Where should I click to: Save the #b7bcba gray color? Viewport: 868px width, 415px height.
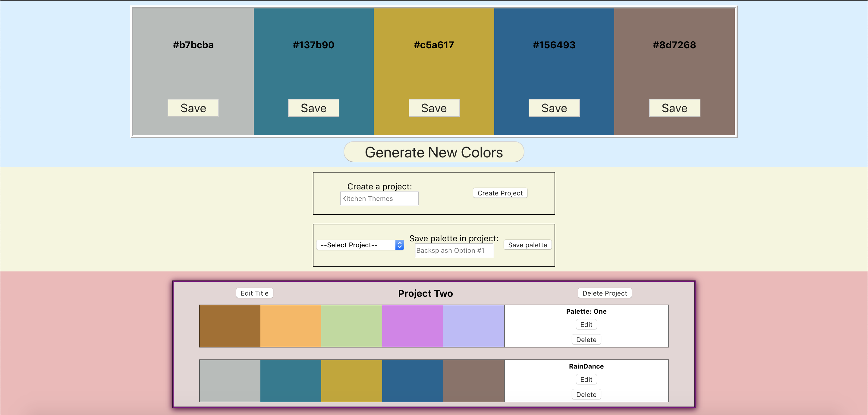(193, 108)
